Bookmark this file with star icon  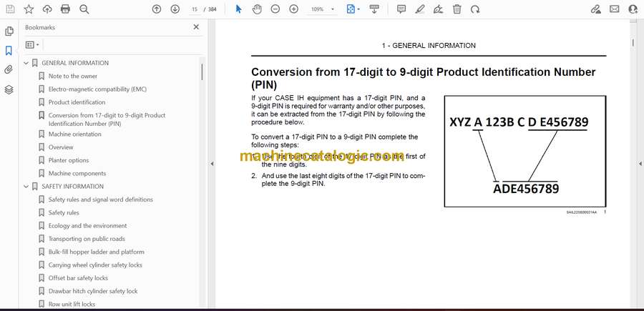(x=29, y=9)
